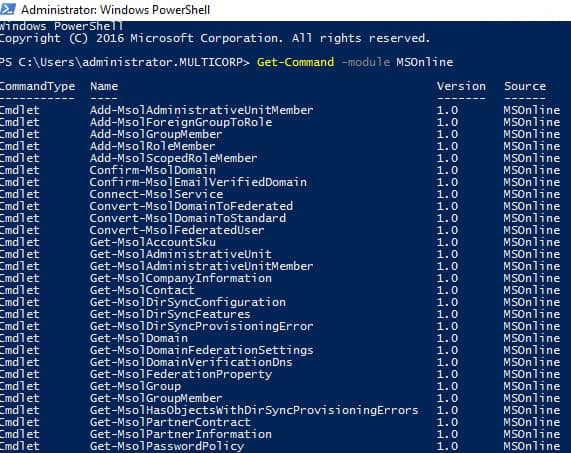
Task: Click the 'Version' column header
Action: 461,86
